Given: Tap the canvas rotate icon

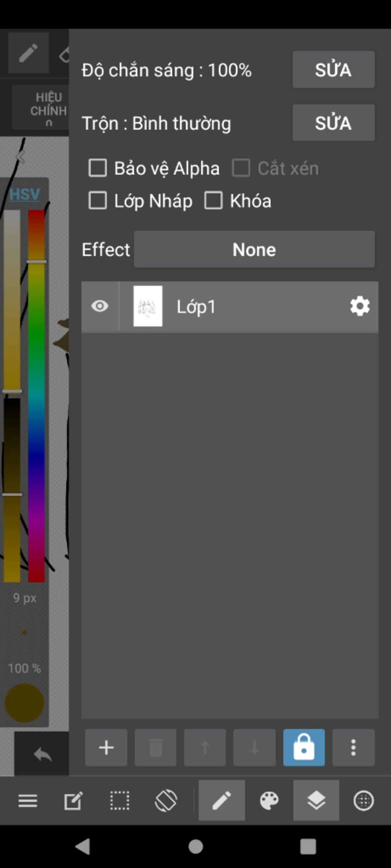Looking at the screenshot, I should pos(166,800).
